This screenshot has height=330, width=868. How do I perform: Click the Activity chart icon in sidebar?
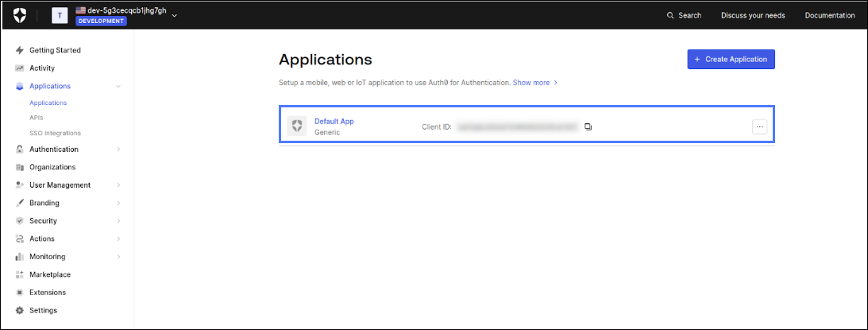coord(20,68)
